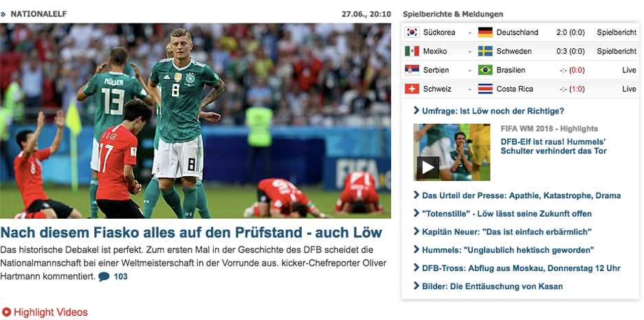
Task: Open Live ticker for Serbien vs Brasilien
Action: point(629,70)
